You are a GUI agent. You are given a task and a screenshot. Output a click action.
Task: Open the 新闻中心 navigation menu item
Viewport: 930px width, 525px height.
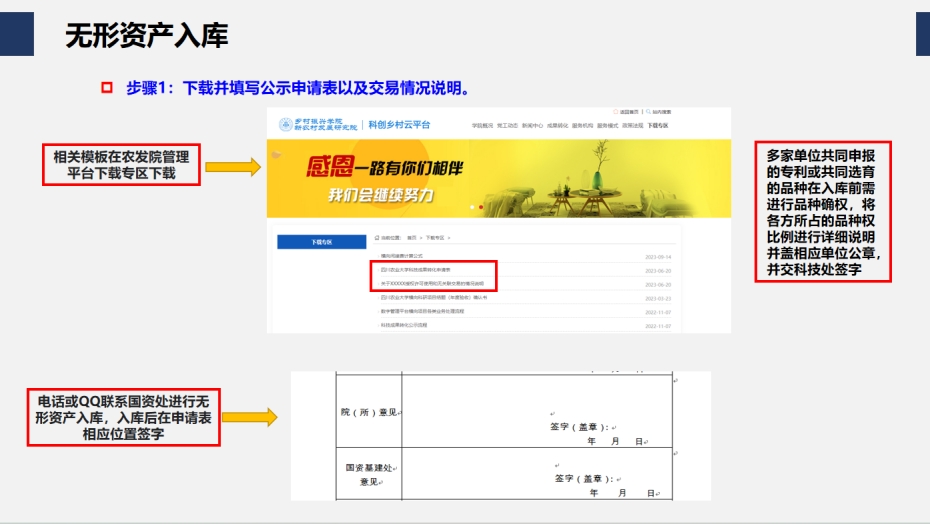532,126
